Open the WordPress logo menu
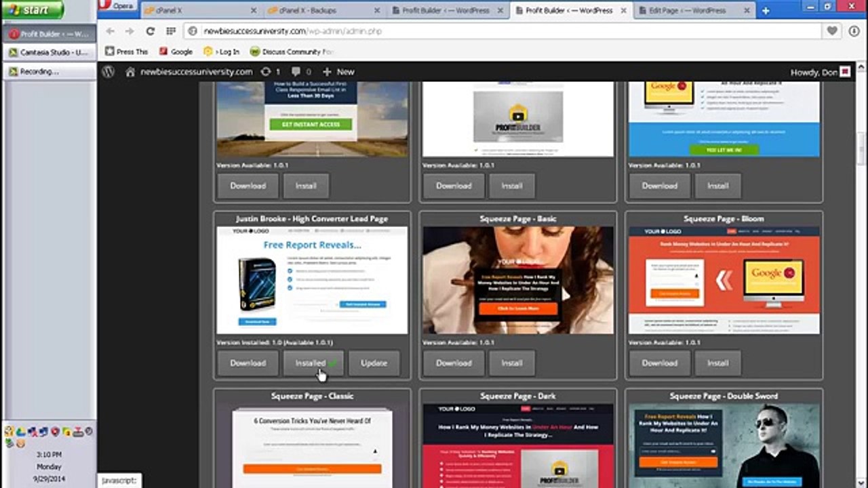This screenshot has height=488, width=868. pyautogui.click(x=108, y=72)
